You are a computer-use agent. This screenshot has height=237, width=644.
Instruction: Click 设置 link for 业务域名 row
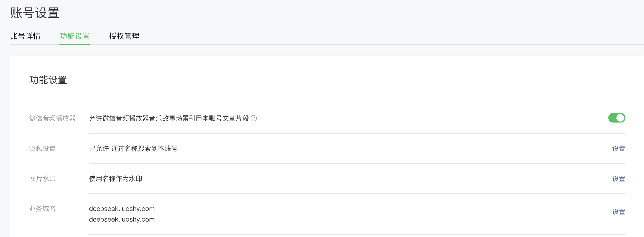[619, 212]
